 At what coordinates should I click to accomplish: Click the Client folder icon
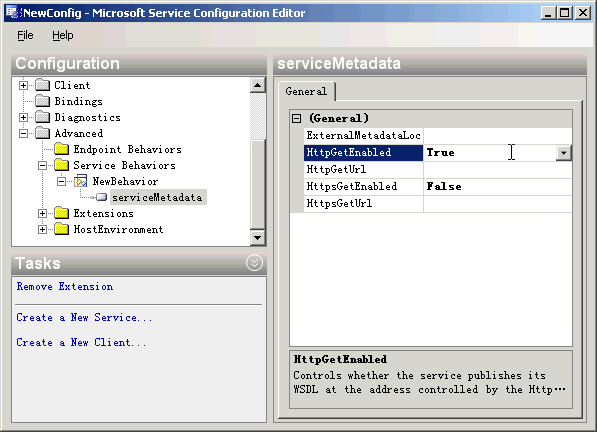click(x=43, y=85)
